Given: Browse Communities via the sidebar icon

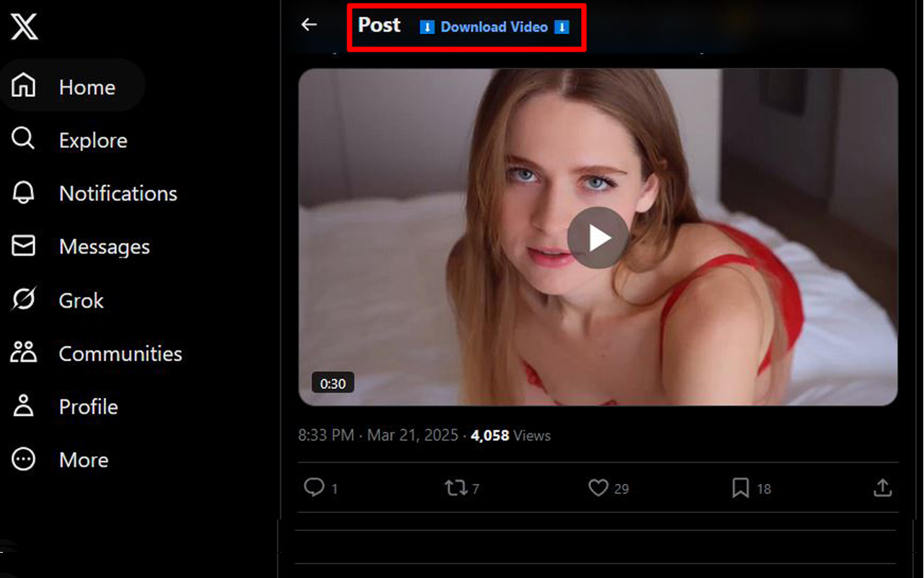Looking at the screenshot, I should pos(120,353).
